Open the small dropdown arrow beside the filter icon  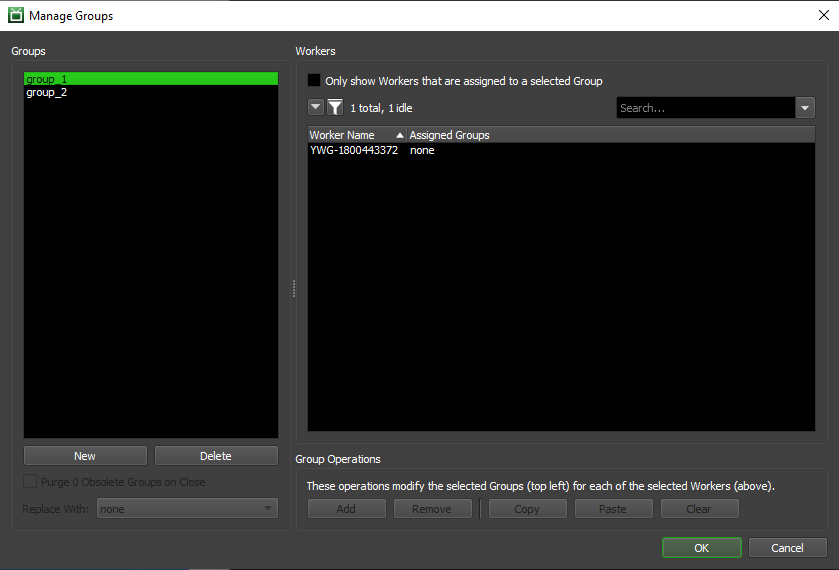316,108
